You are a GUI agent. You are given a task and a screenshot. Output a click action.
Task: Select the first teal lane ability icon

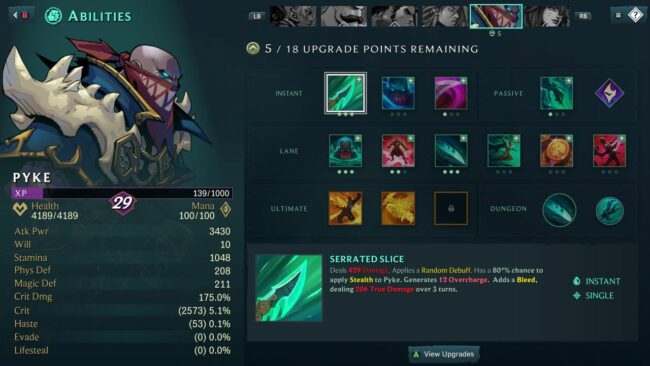coord(345,150)
